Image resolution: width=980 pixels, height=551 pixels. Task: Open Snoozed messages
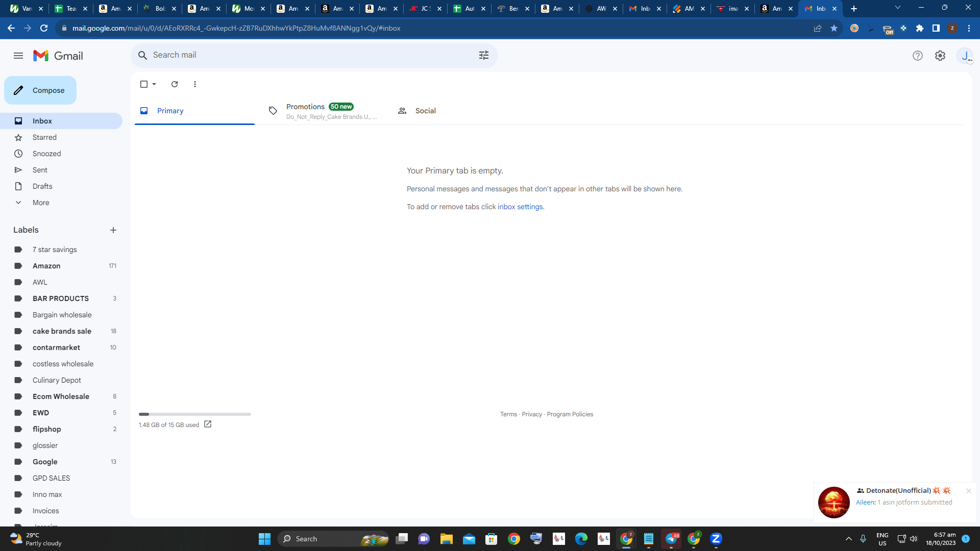coord(61,154)
